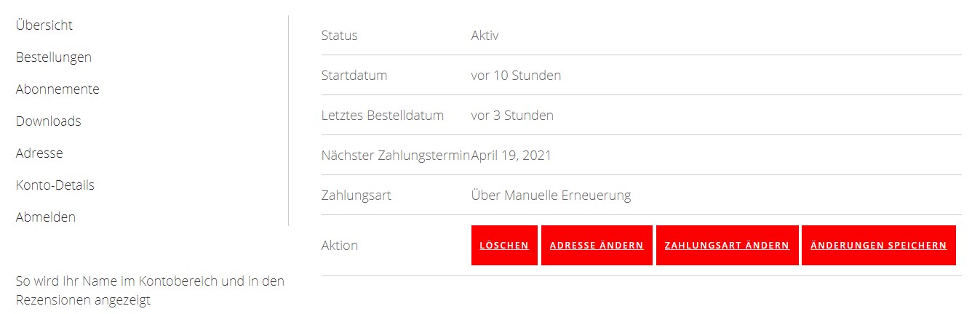Click the Aktion row label

[340, 246]
